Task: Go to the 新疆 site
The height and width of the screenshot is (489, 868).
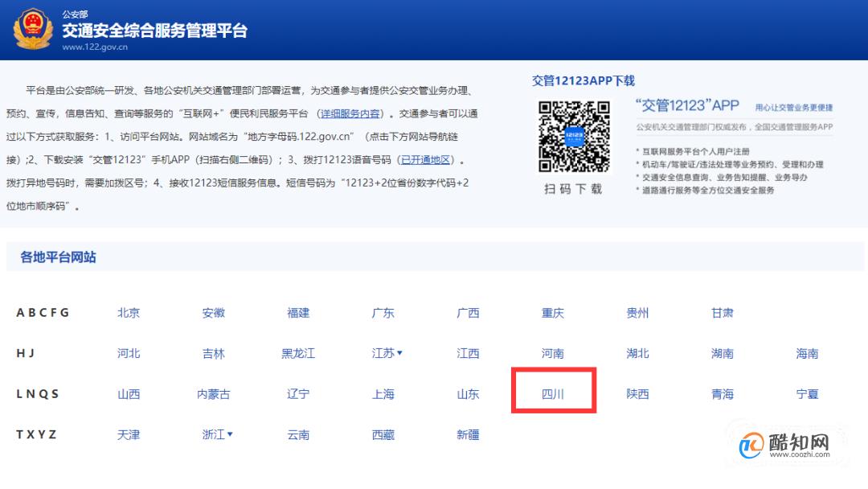Action: click(468, 435)
